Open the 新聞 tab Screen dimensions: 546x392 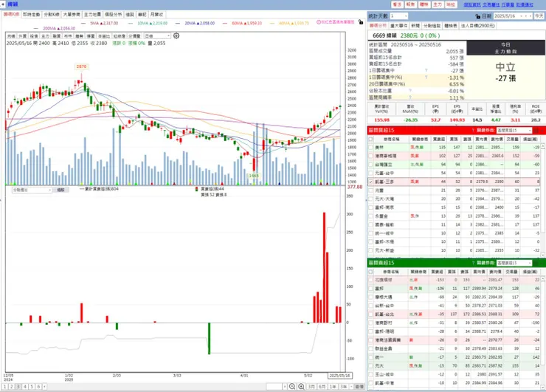(x=415, y=26)
